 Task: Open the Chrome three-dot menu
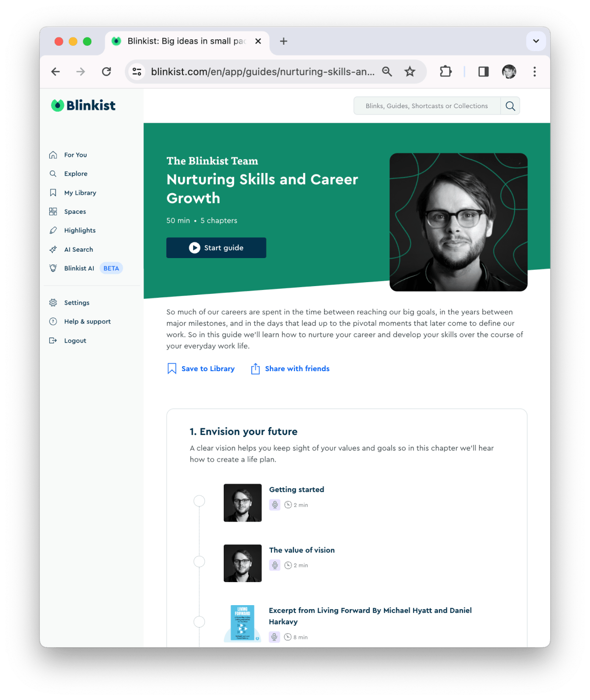point(534,72)
